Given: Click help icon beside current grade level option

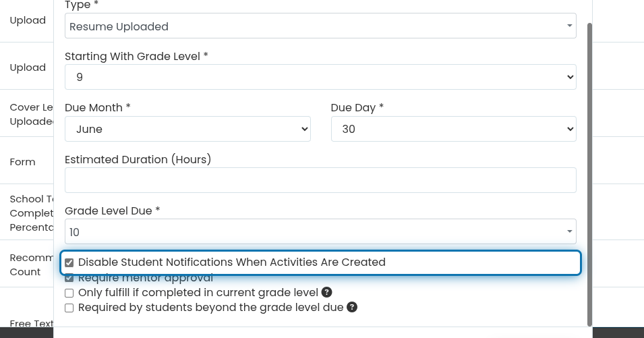Looking at the screenshot, I should pos(326,292).
